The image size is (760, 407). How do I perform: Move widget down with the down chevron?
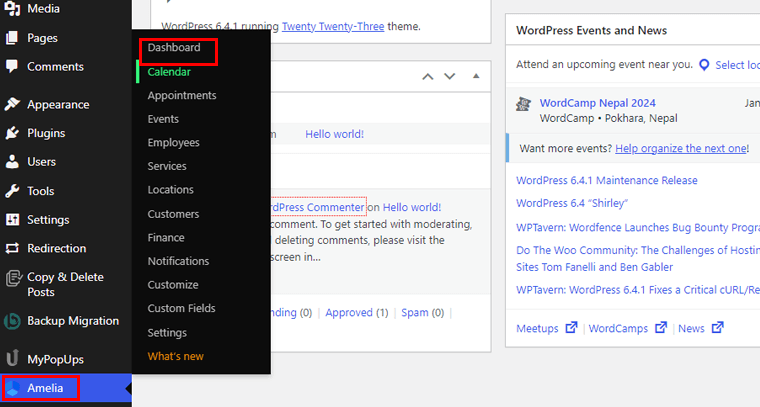click(450, 76)
